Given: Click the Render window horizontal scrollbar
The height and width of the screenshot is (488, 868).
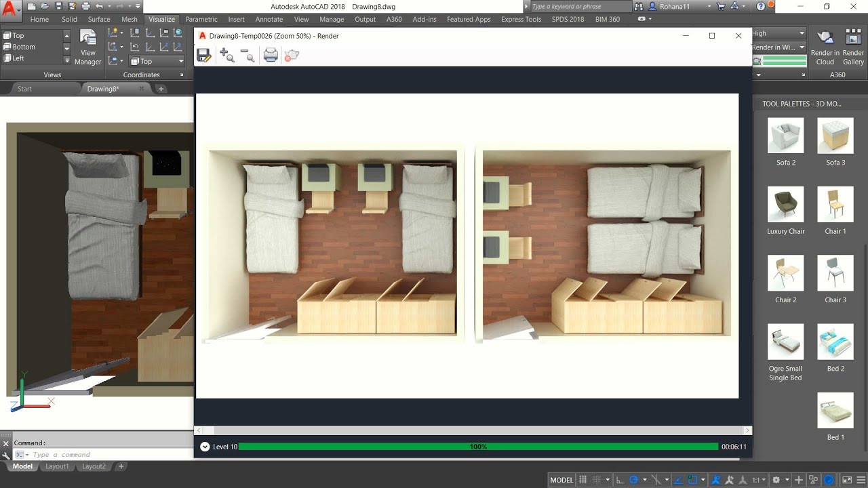Looking at the screenshot, I should point(473,430).
